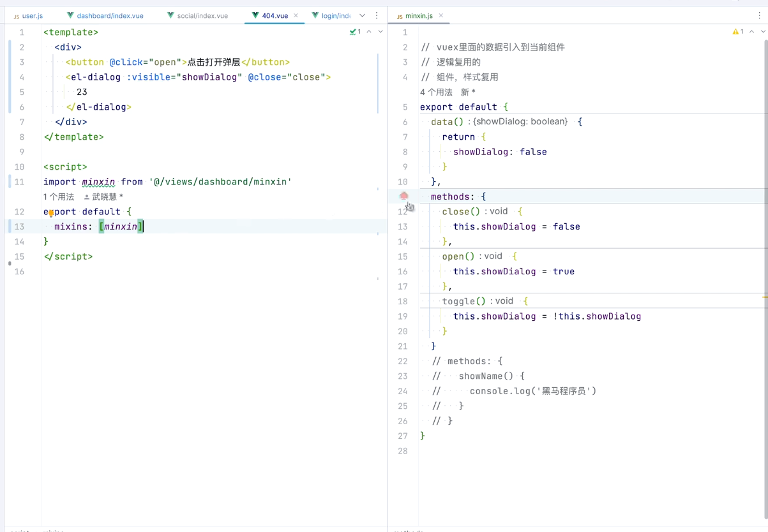Click Vue icon on login/index tab
Screen dimensions: 768x532
315,15
